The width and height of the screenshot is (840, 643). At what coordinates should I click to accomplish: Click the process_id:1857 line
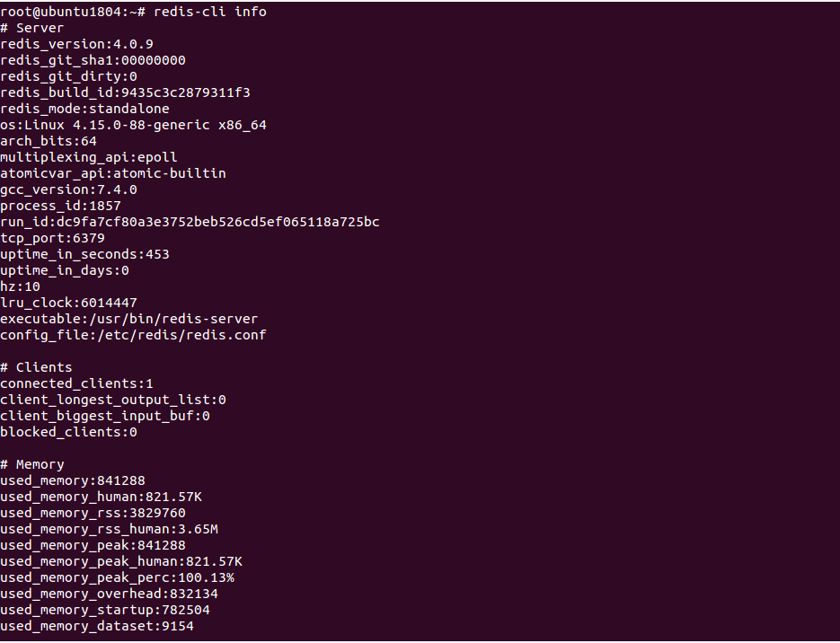click(60, 206)
